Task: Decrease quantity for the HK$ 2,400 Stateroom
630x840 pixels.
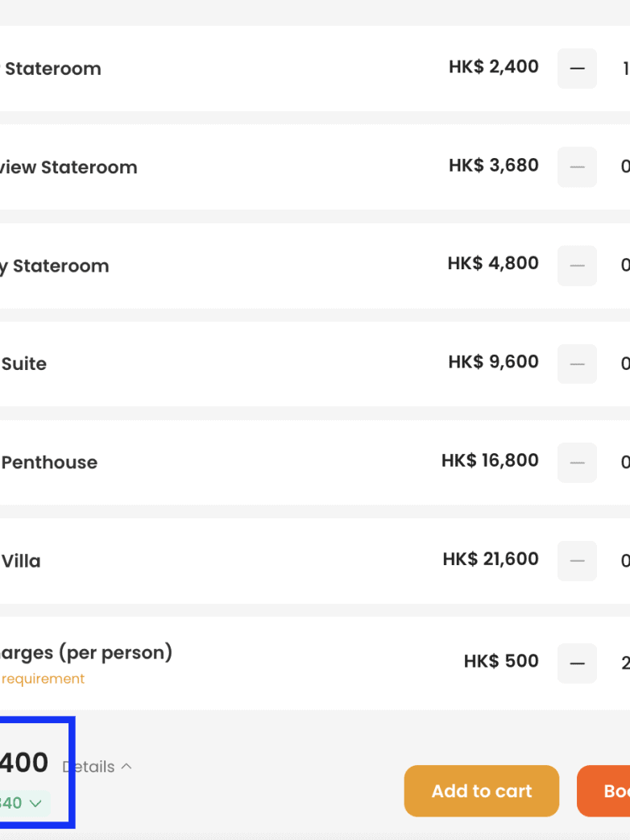Action: point(577,69)
